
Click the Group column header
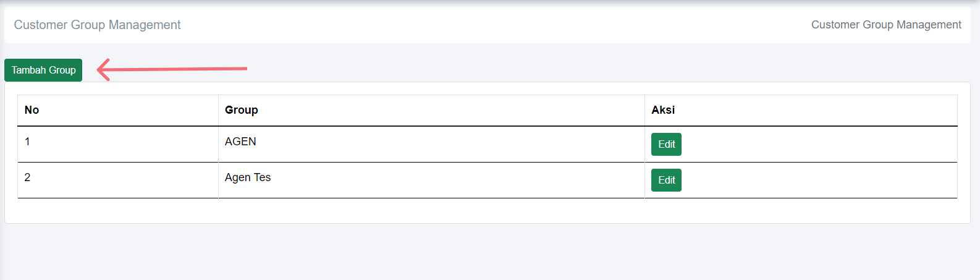pos(241,110)
